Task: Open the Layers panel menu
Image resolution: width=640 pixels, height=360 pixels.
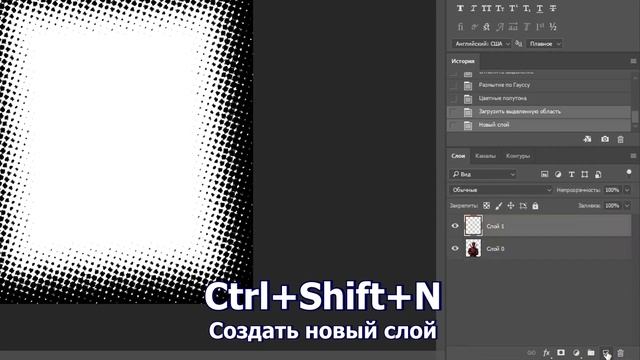Action: coord(633,156)
